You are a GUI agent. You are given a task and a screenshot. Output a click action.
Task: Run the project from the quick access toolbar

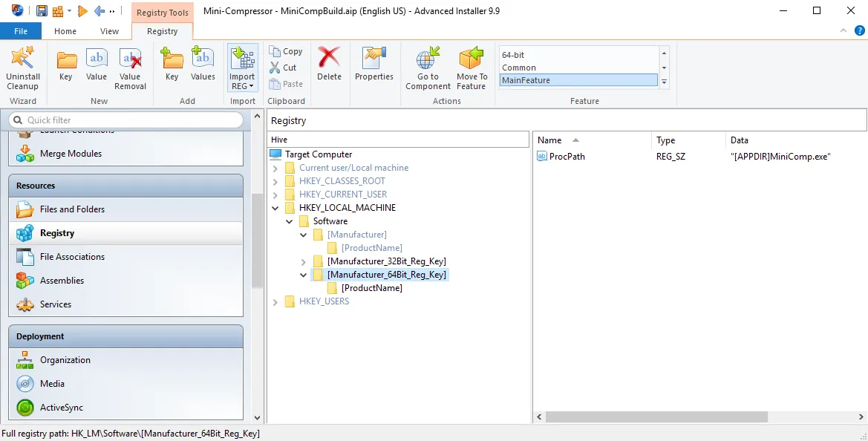coord(82,10)
